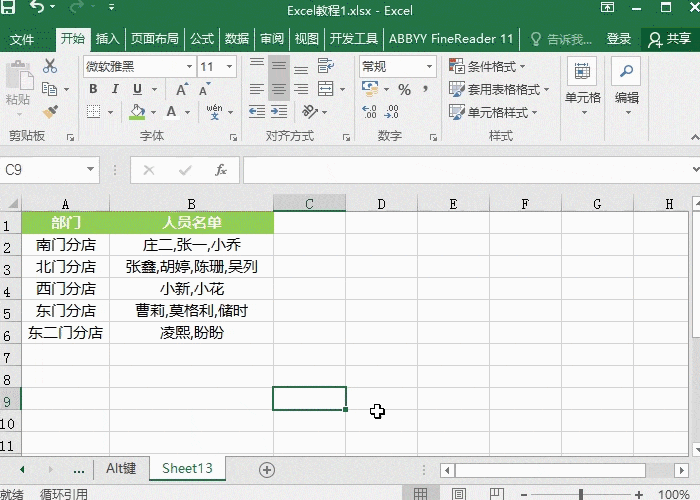
Task: Add a new sheet with plus button
Action: (267, 470)
